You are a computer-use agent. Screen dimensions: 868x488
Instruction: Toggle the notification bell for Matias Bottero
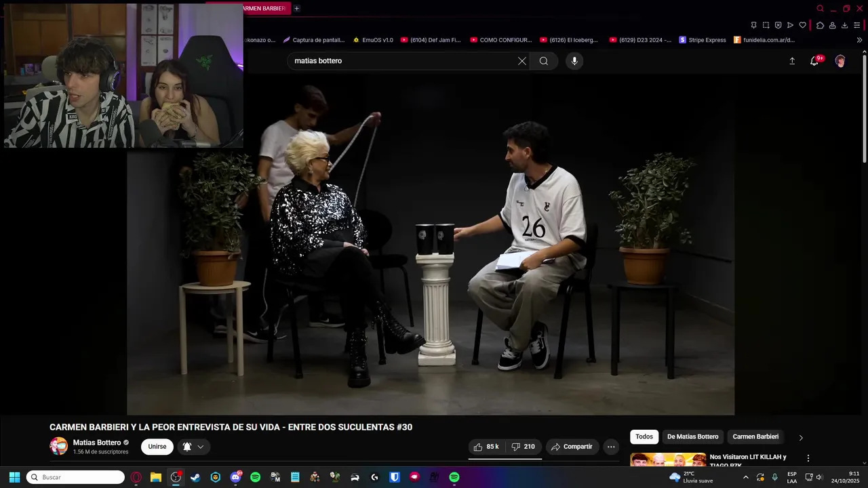pyautogui.click(x=187, y=447)
